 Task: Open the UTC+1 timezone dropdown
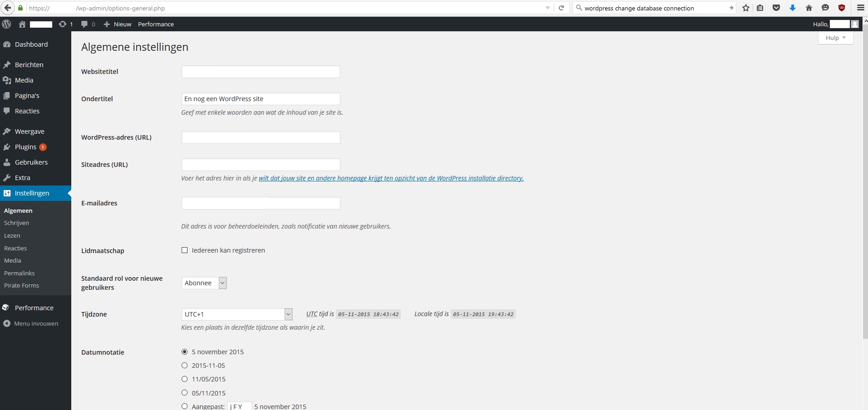pos(237,314)
